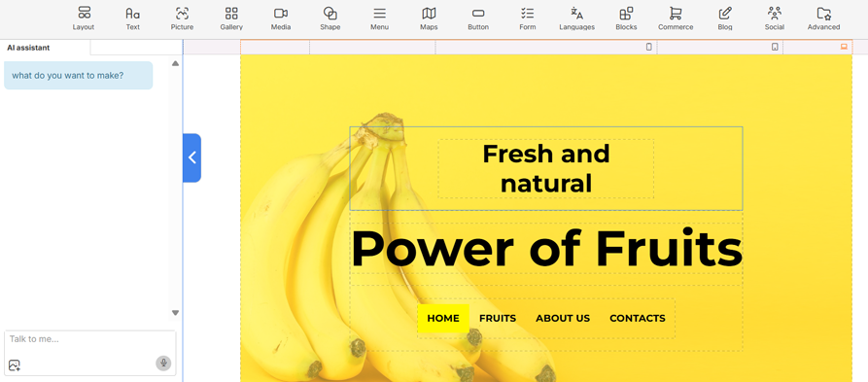
Task: Open the Gallery tool
Action: tap(231, 18)
